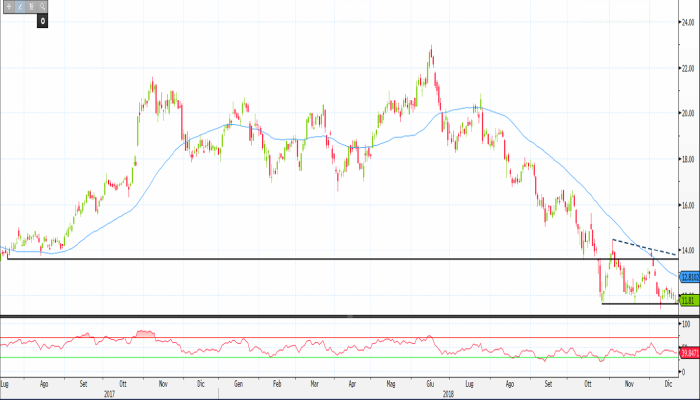Activate the highlighted pencil annotation tool

pos(19,6)
